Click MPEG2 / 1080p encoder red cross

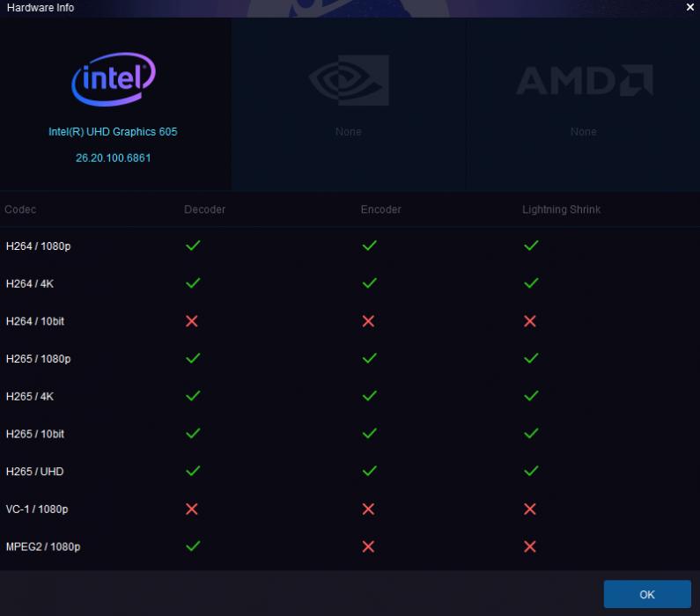(368, 546)
